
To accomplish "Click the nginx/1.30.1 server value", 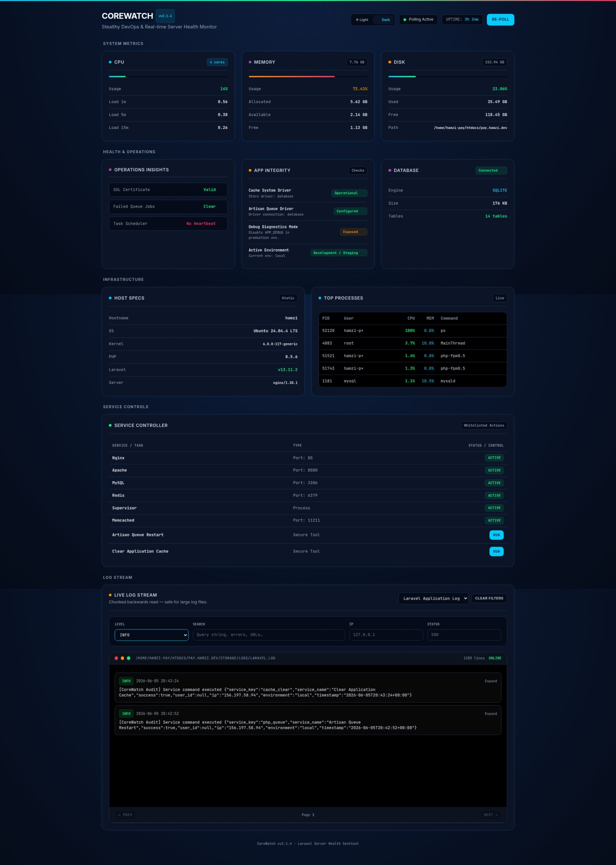I will coord(285,383).
